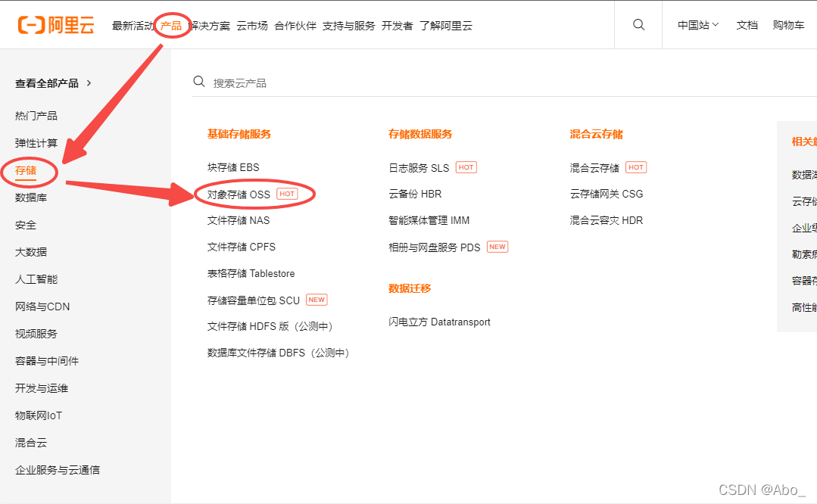Screen dimensions: 817x504
Task: Select the 数据库 category in the sidebar
Action: 30,197
